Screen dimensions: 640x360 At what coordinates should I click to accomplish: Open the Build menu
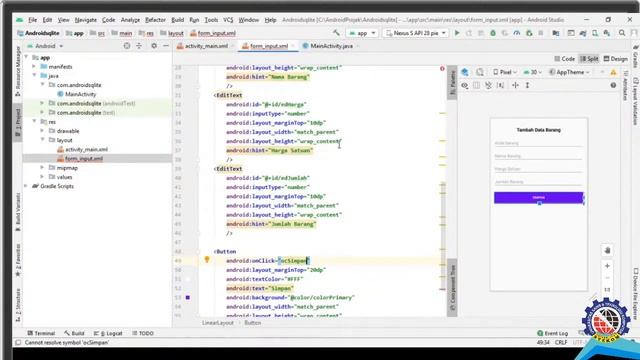click(x=178, y=20)
